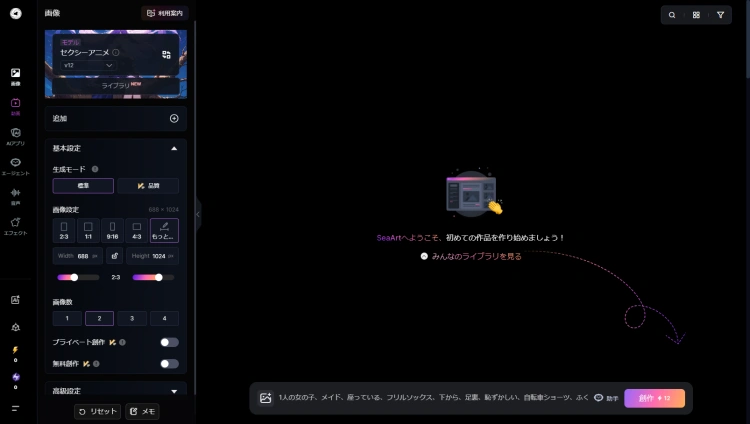The image size is (750, 424).
Task: Open the ライブラリ NEW button
Action: coord(116,86)
